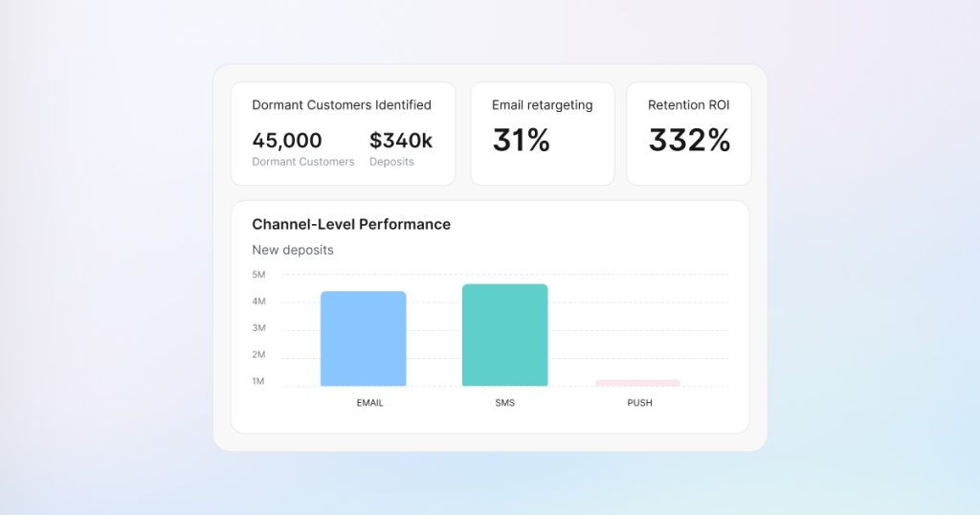Image resolution: width=980 pixels, height=515 pixels.
Task: Click the EMAIL axis label
Action: point(369,403)
